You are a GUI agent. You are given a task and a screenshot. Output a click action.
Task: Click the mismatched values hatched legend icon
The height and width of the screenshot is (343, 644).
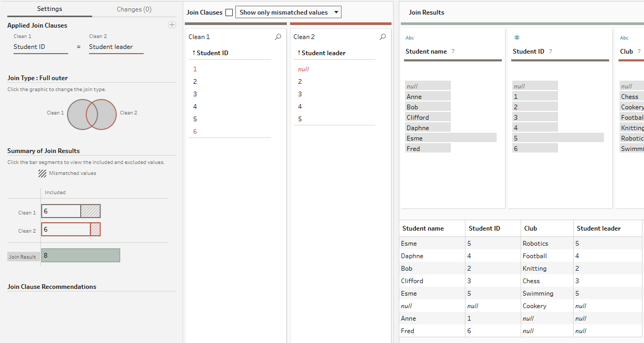point(42,174)
